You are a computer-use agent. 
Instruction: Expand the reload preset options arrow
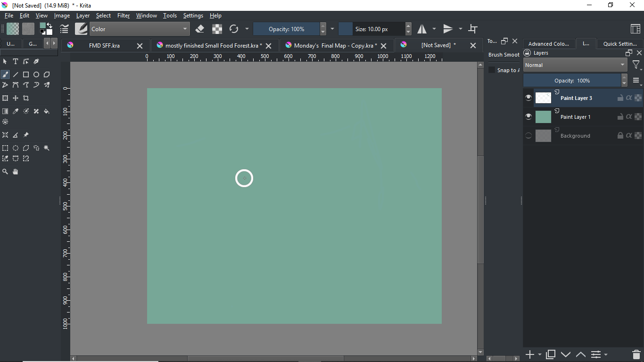247,29
